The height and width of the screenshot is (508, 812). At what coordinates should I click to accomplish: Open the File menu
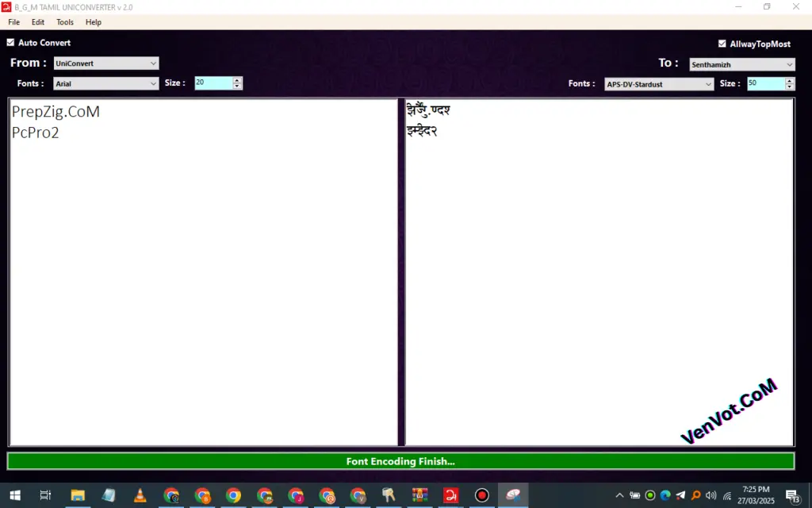[x=14, y=22]
